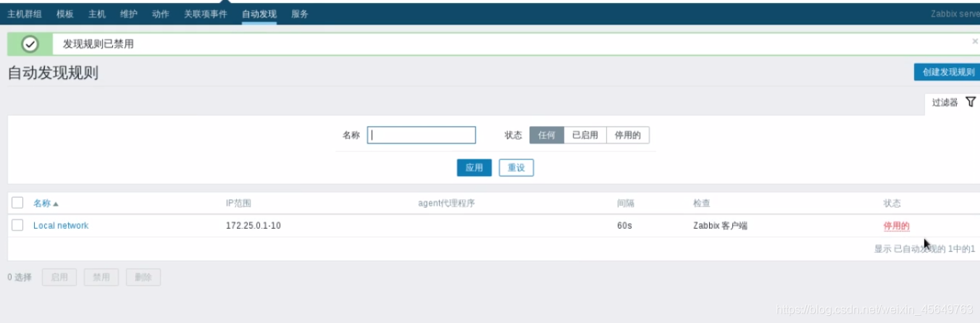Click the red 停用的 status link
Image resolution: width=980 pixels, height=323 pixels.
[x=896, y=226]
